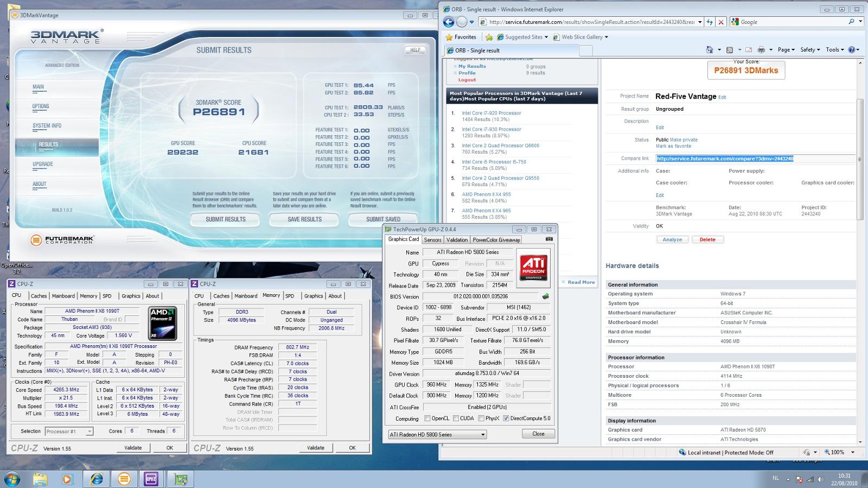868x488 pixels.
Task: Click the Add to Favorites Bar icon
Action: 489,37
